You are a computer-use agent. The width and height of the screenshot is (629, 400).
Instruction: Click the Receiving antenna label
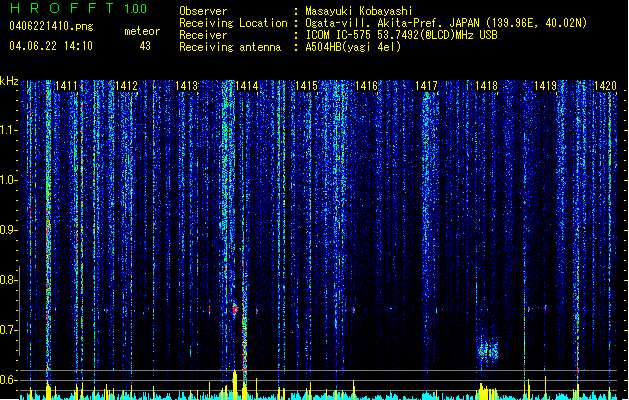pos(230,47)
